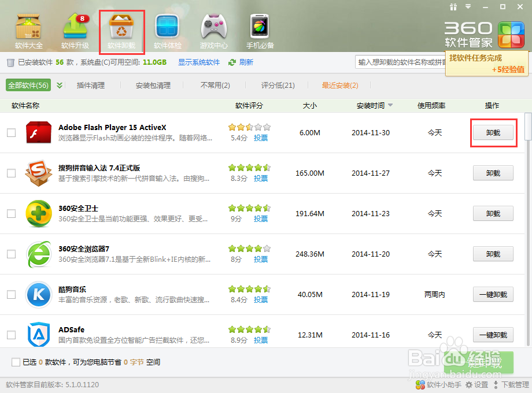Click the title 360安全浏览器7
Viewport: 532px width, 393px height.
tap(84, 249)
